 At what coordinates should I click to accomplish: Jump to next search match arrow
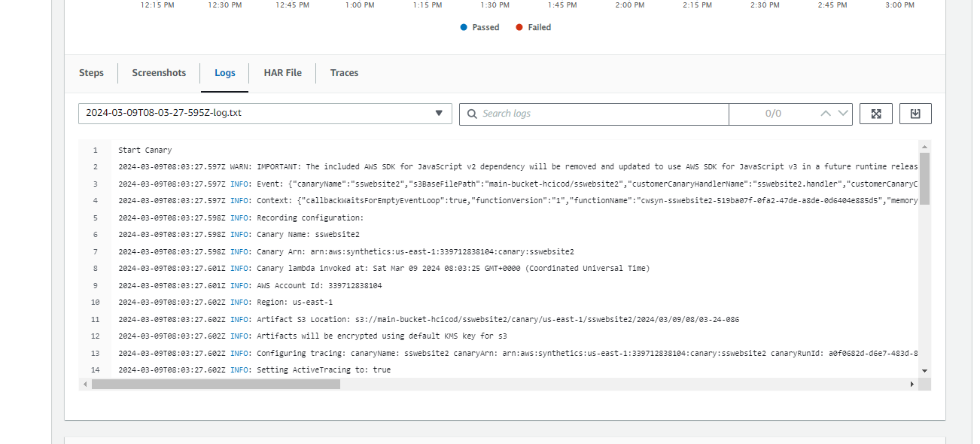pos(843,114)
